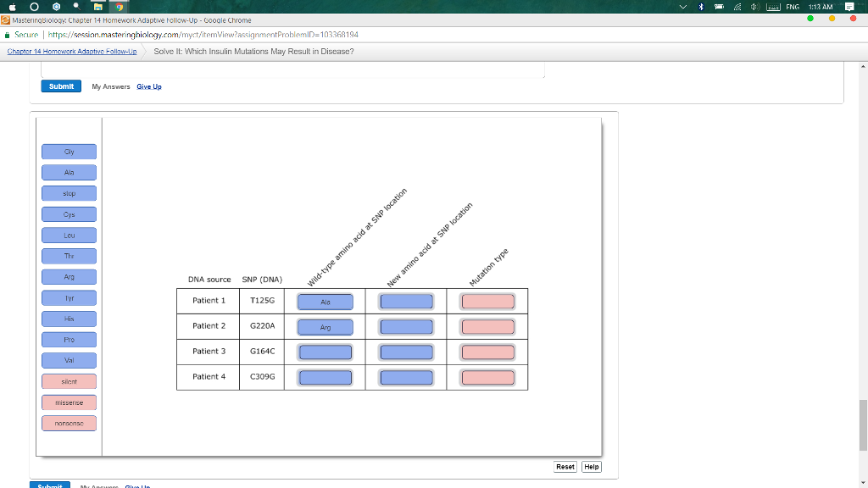Click the Give Up link
This screenshot has width=868, height=488.
point(149,86)
